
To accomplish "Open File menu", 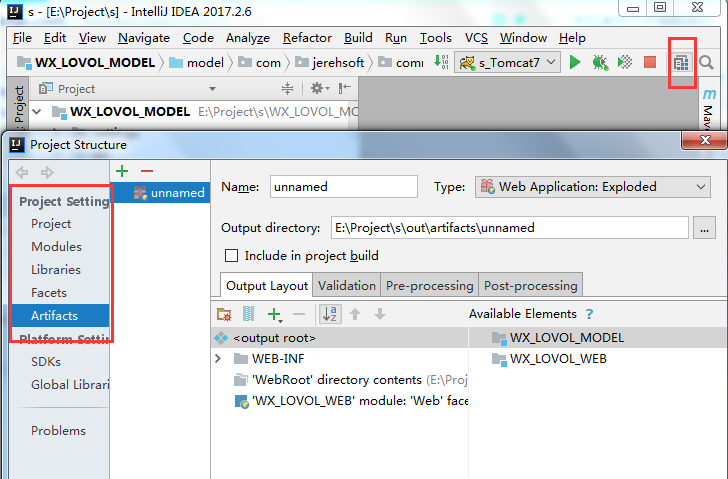I will pyautogui.click(x=22, y=38).
